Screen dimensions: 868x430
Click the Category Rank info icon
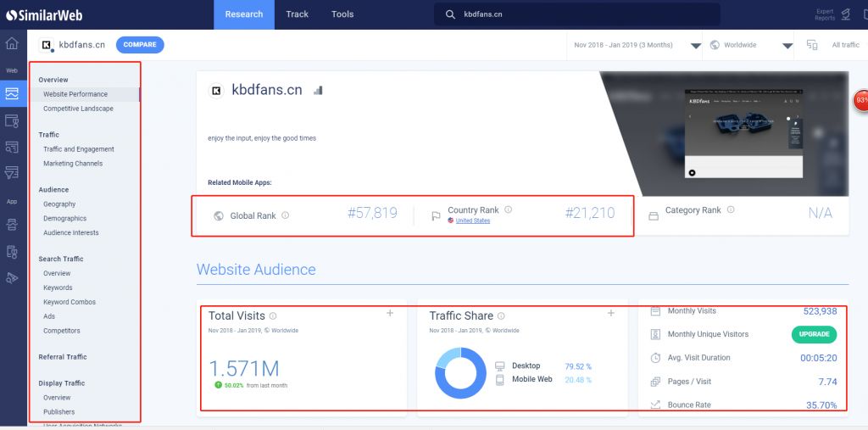[731, 210]
